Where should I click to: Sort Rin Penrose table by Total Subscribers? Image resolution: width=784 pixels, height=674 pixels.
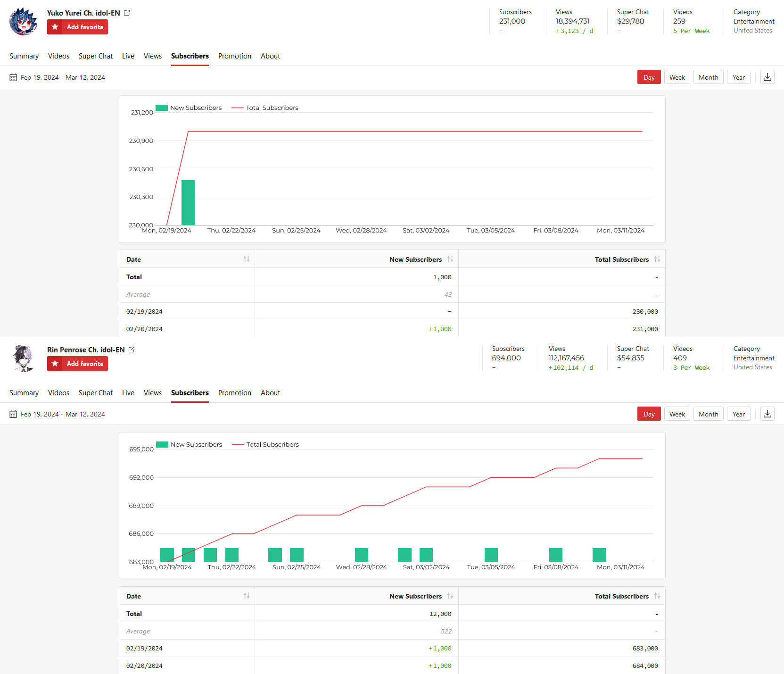[x=657, y=596]
